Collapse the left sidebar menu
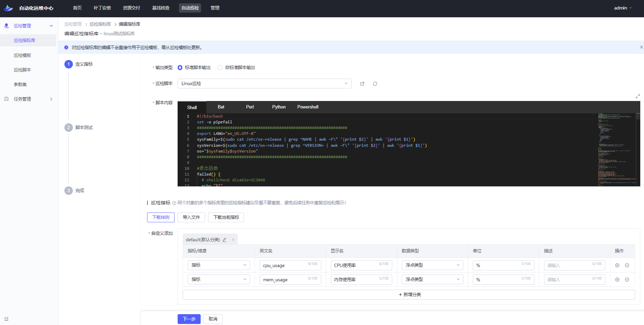The height and width of the screenshot is (325, 644). 6,319
